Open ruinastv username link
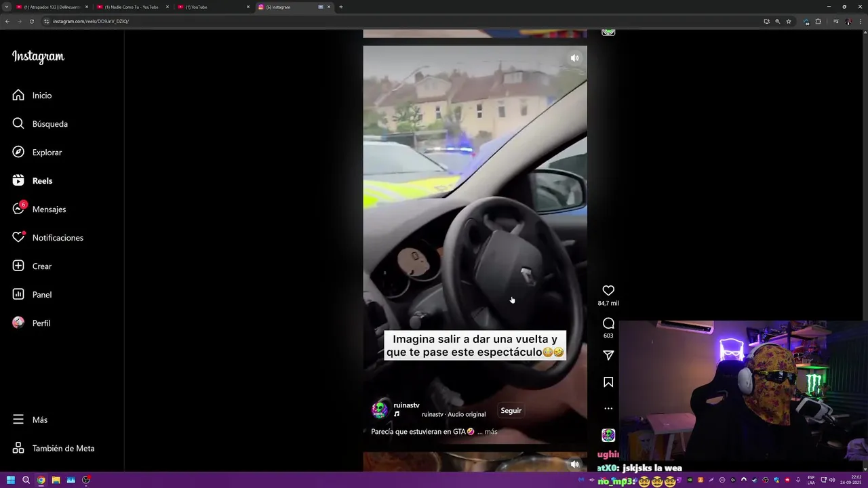The height and width of the screenshot is (488, 868). pos(406,405)
